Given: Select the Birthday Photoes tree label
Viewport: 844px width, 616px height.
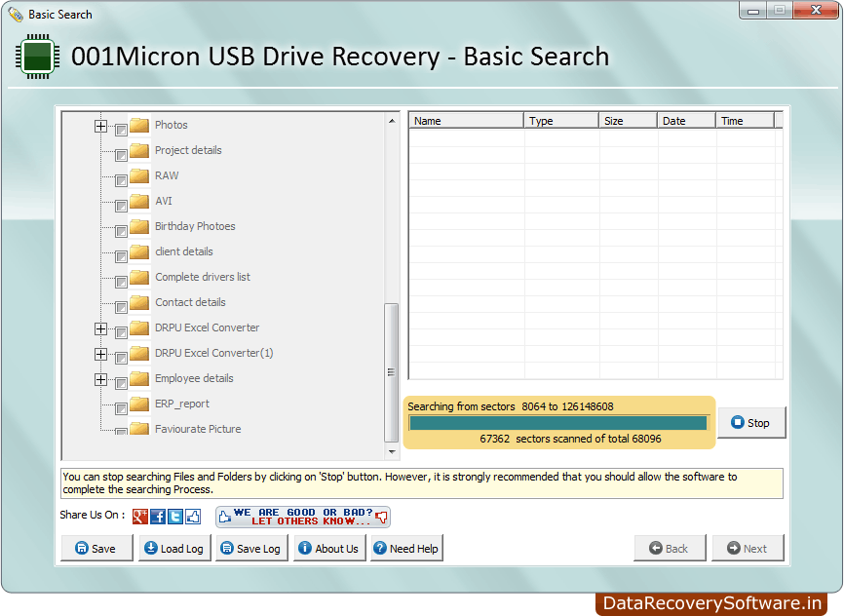Looking at the screenshot, I should tap(195, 227).
